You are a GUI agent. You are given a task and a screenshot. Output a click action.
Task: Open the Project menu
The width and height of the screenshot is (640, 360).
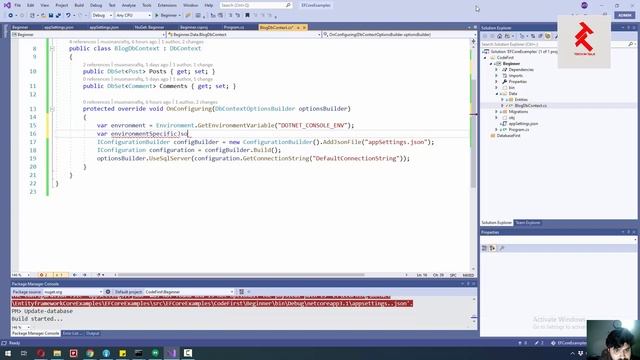pyautogui.click(x=62, y=5)
